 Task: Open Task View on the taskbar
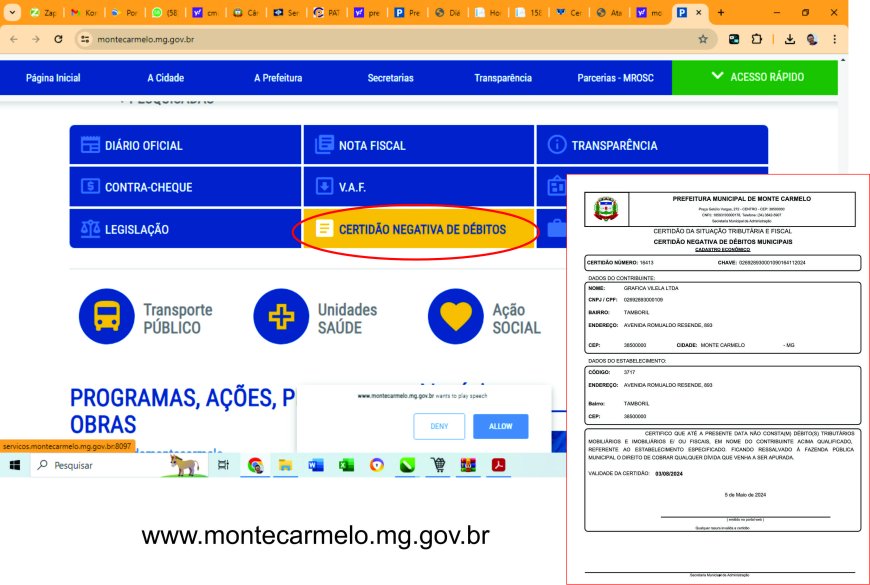224,465
